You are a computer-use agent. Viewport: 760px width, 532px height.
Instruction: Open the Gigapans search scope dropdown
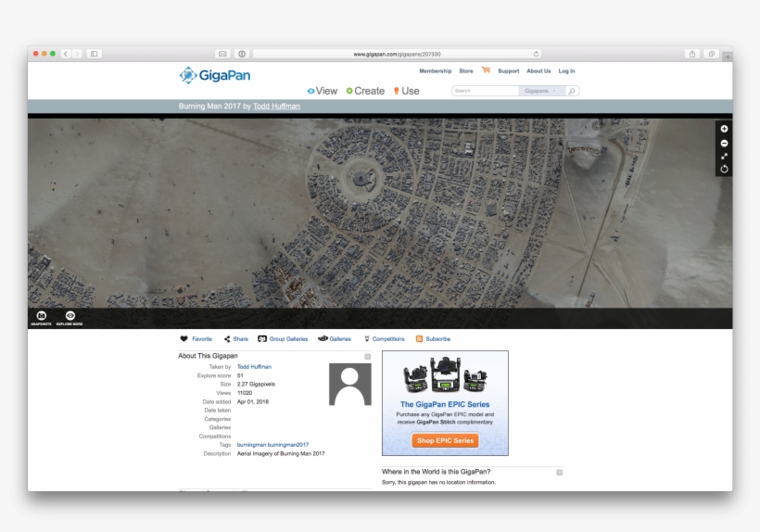point(541,91)
